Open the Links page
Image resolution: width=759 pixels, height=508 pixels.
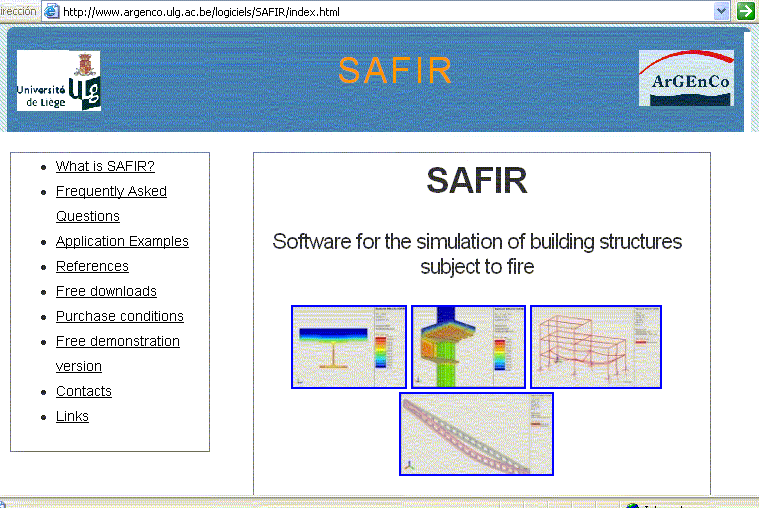pyautogui.click(x=72, y=416)
